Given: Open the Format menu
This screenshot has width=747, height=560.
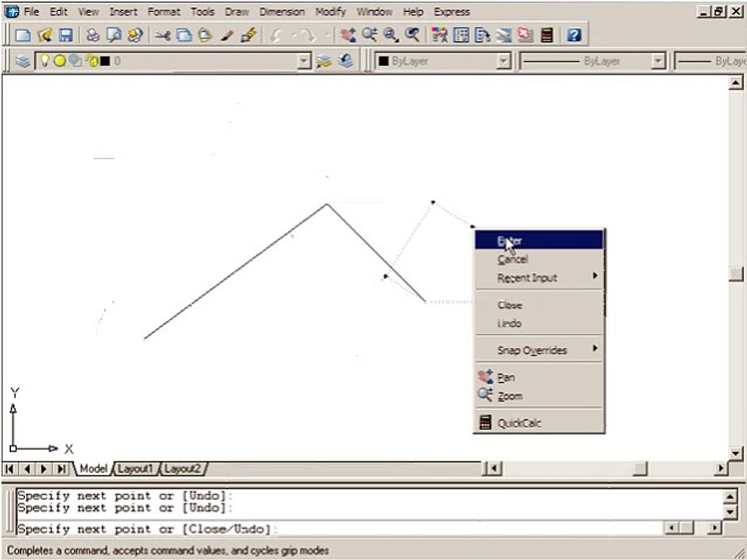Looking at the screenshot, I should click(163, 12).
